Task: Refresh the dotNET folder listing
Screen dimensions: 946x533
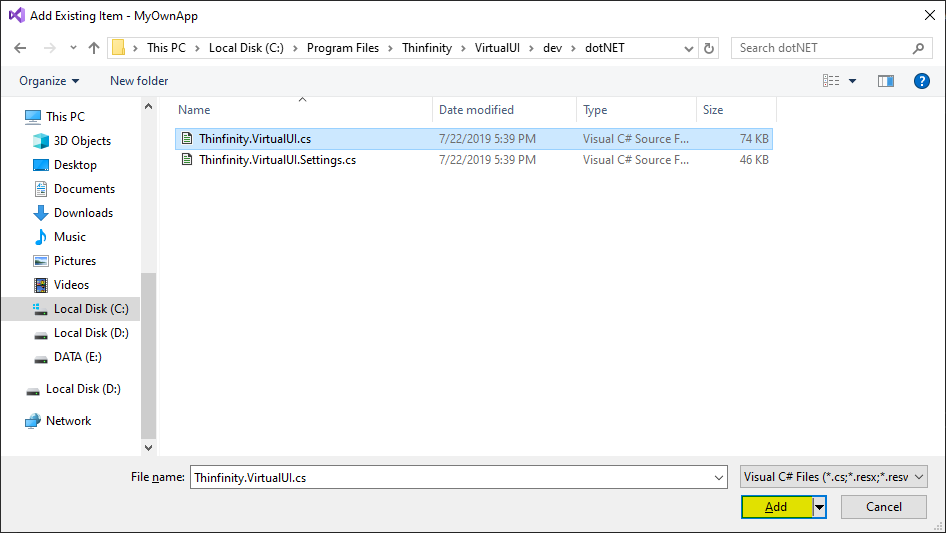Action: (x=709, y=48)
